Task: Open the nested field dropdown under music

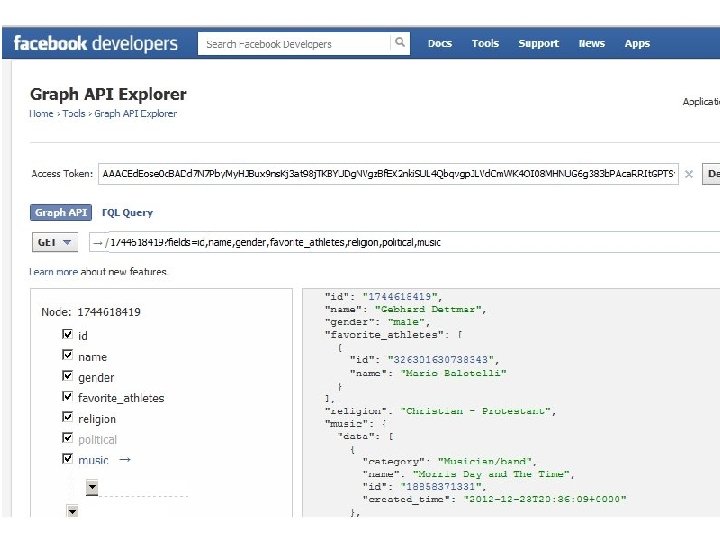Action: coord(92,487)
